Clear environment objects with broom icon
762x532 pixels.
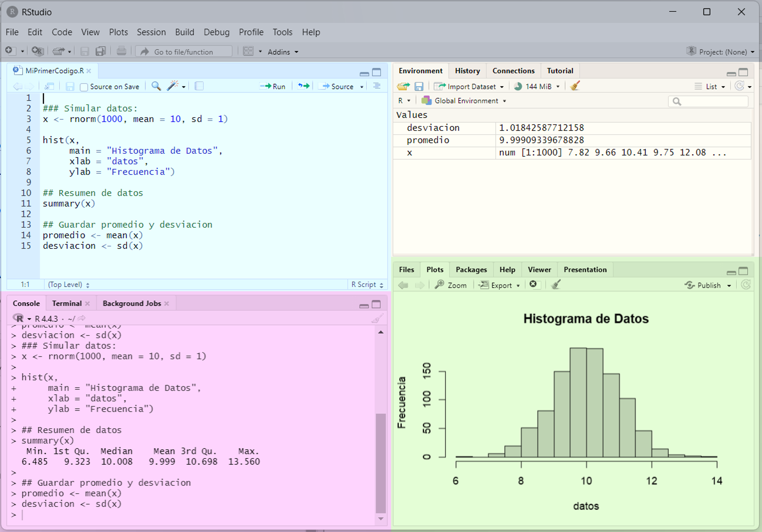coord(575,86)
